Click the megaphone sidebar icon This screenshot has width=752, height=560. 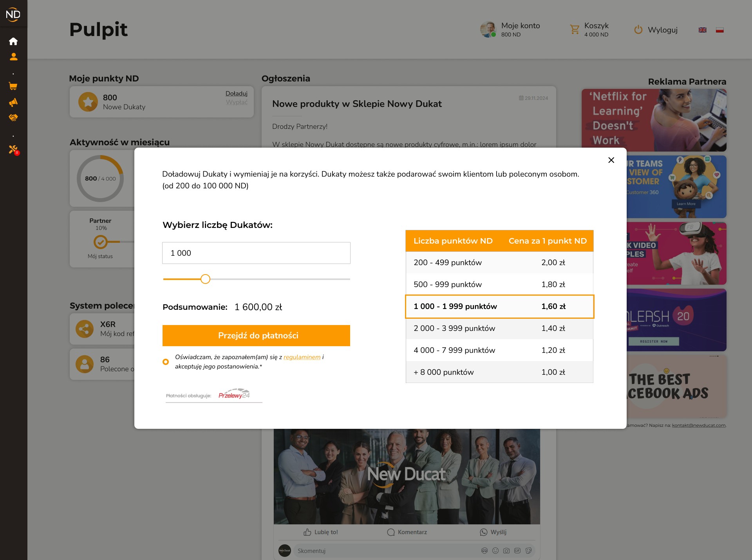[x=13, y=102]
